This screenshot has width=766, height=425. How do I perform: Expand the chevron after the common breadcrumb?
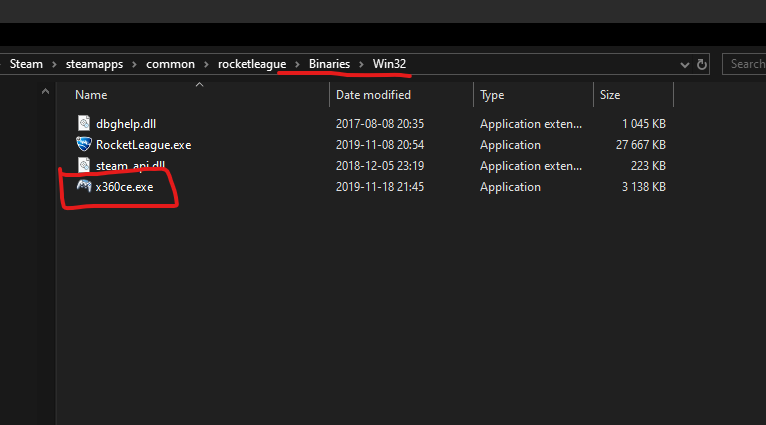tap(206, 64)
